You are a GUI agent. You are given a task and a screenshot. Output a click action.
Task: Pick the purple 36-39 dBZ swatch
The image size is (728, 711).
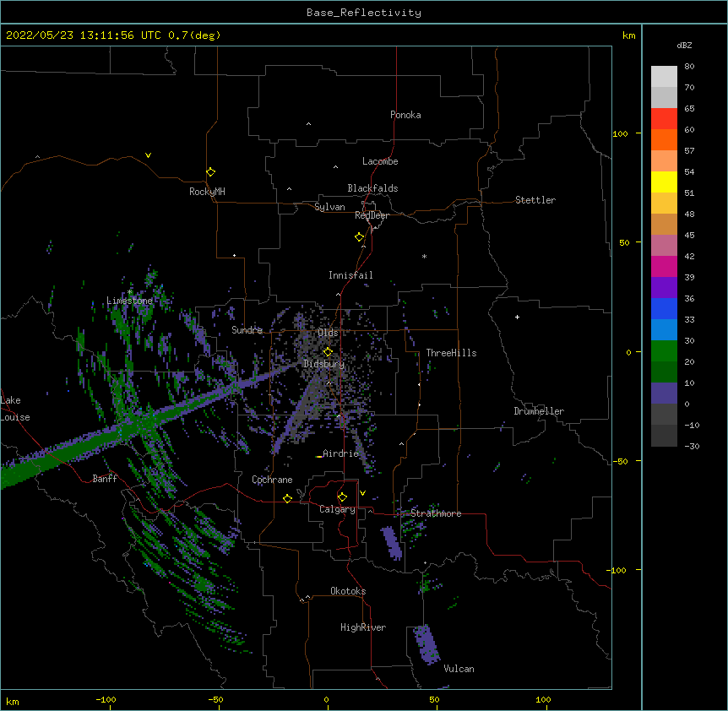[x=664, y=288]
